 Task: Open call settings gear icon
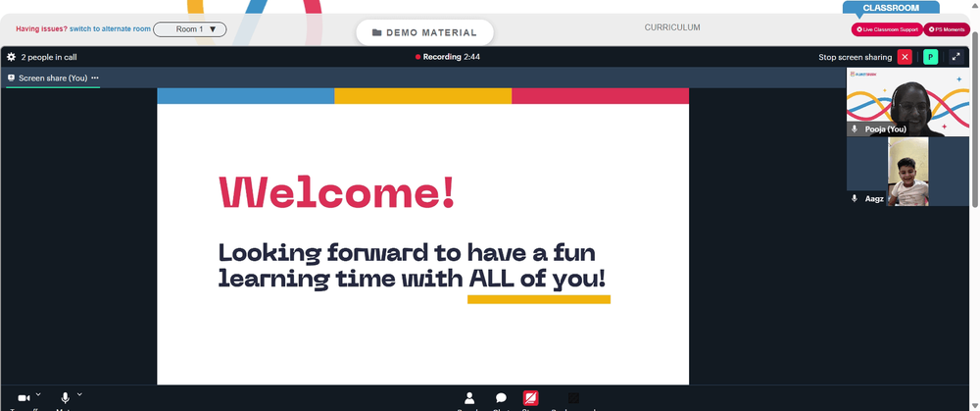(x=11, y=57)
